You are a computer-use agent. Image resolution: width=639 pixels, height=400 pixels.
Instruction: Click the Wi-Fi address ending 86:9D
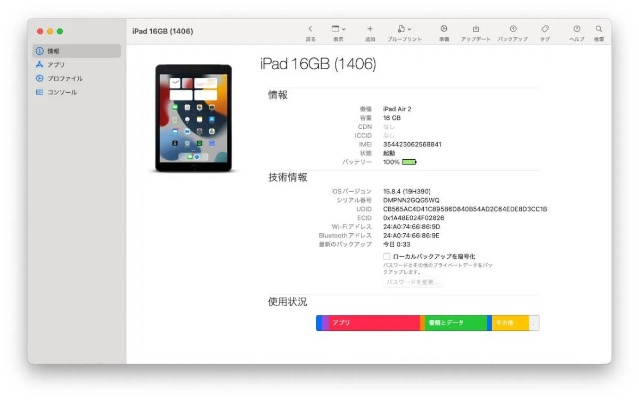(x=412, y=226)
